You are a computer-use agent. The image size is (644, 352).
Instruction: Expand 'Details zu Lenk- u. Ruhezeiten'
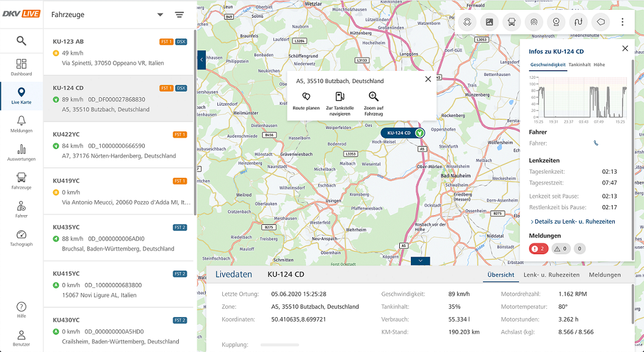point(573,221)
